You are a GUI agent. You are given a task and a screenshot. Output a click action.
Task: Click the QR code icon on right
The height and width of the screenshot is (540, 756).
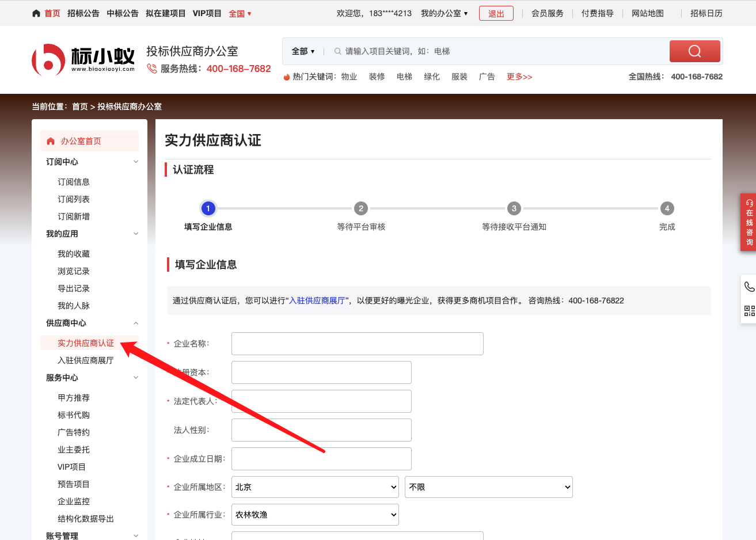coord(749,311)
